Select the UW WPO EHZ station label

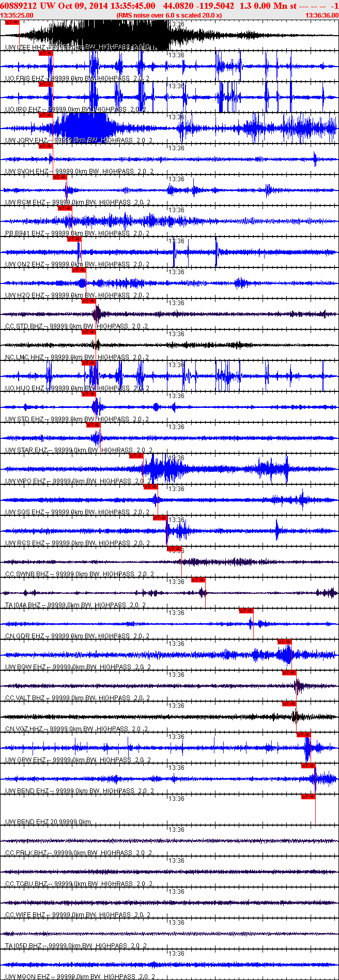[x=78, y=481]
